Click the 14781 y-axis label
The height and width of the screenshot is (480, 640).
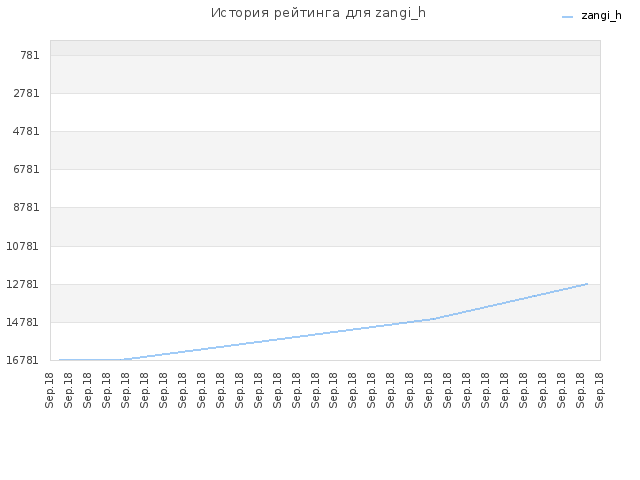23,322
